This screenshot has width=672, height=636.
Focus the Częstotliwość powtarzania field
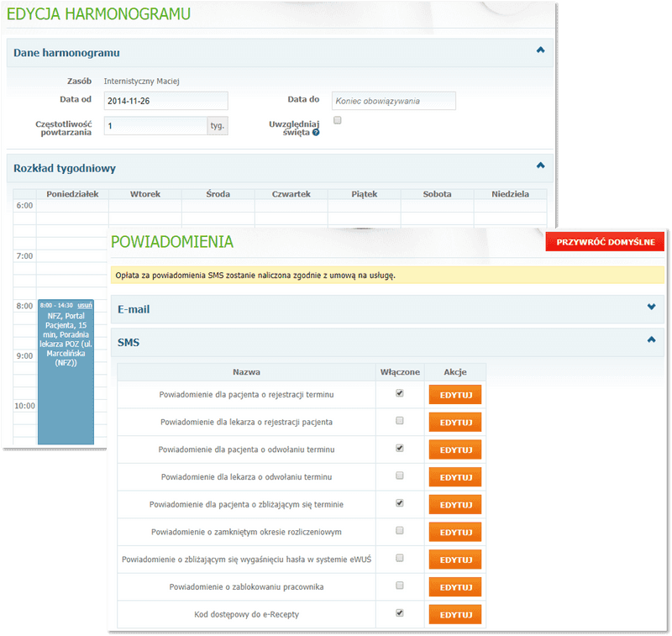coord(155,126)
